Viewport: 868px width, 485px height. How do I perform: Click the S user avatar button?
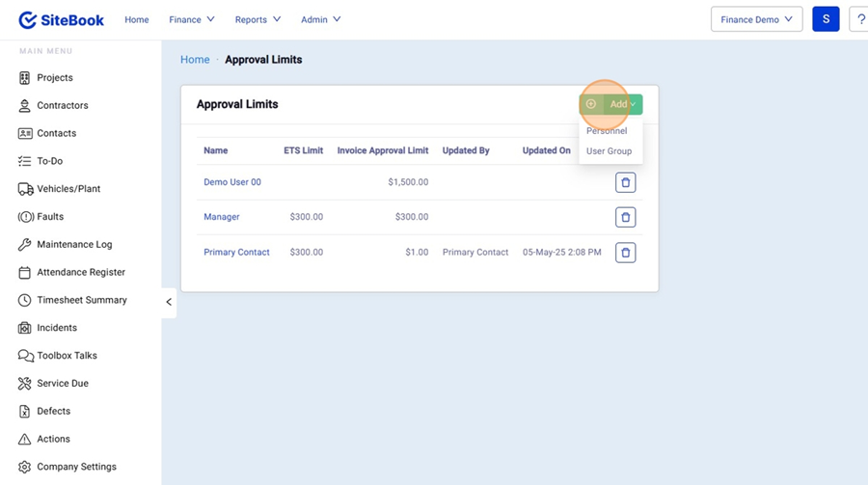coord(826,19)
